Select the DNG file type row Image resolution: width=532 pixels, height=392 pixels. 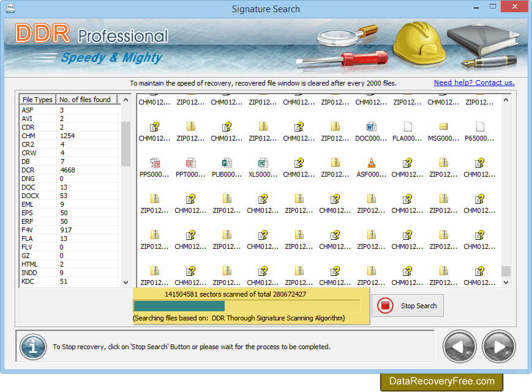coord(70,179)
